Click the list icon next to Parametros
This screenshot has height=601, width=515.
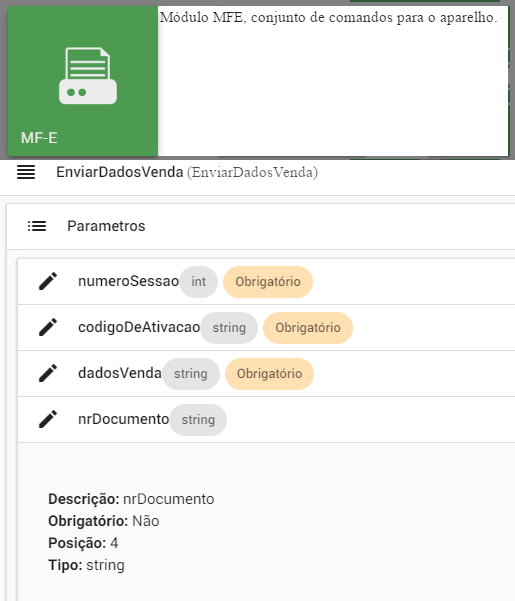(37, 226)
